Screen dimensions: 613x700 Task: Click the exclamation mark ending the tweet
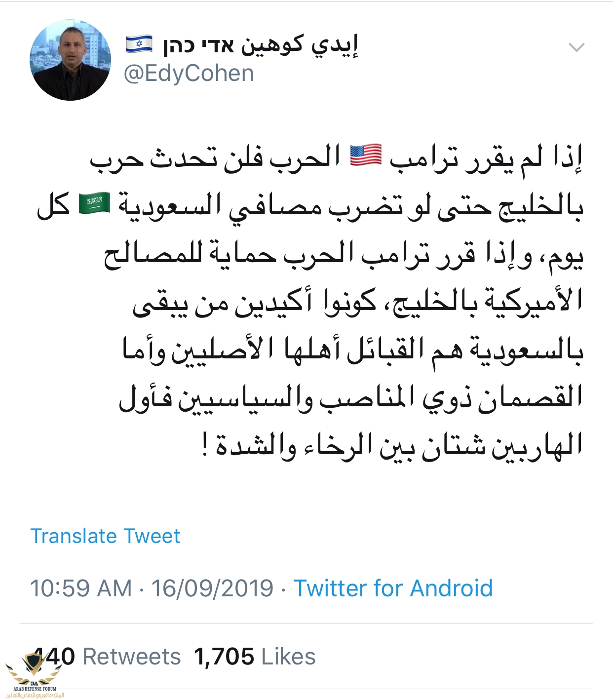tap(205, 445)
